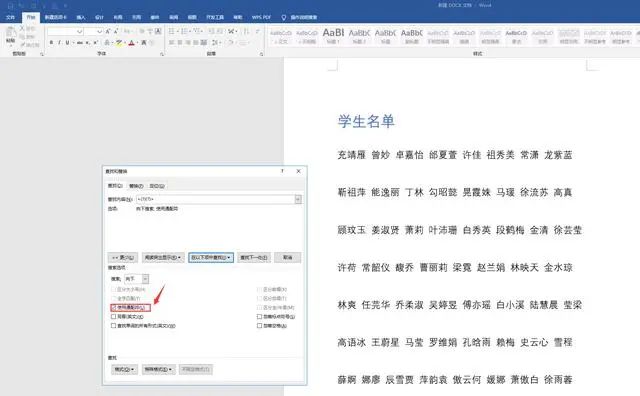Open the File tab in the ribbon
Viewport: 640px width, 396px height.
11,17
